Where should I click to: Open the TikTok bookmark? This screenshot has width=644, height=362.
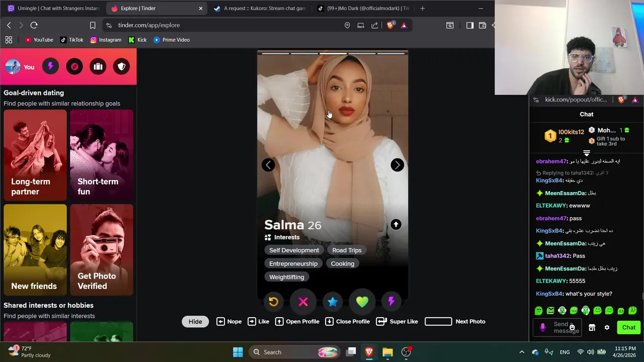tap(71, 40)
